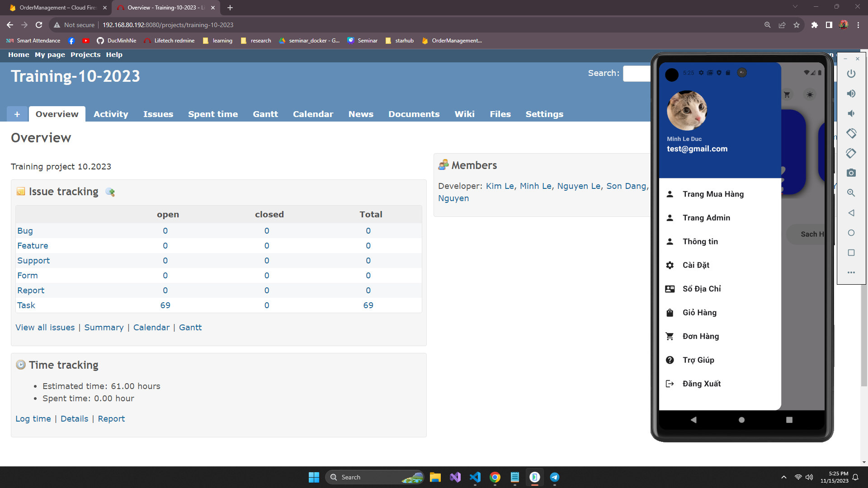
Task: Open the emulator extended controls (three dots)
Action: coord(851,272)
